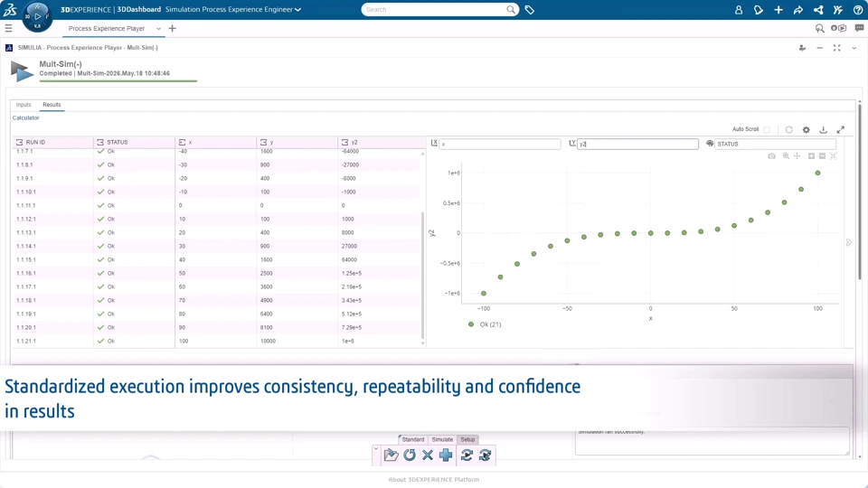Expand the right side panel arrow of chart
This screenshot has height=488, width=868.
tap(849, 242)
